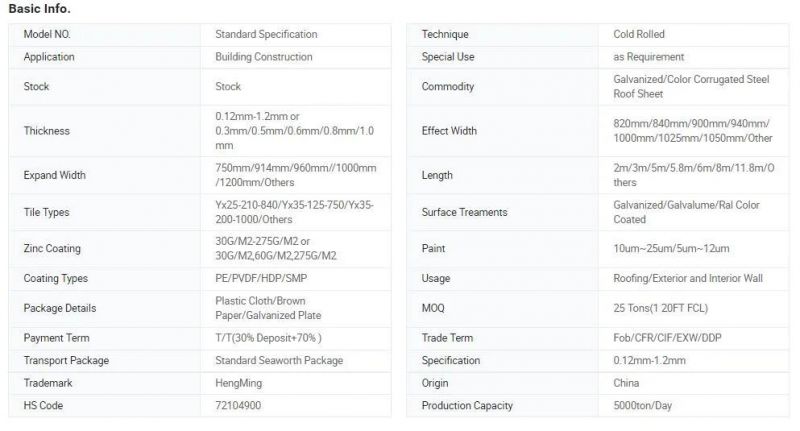Select the Expand Width value text

295,175
